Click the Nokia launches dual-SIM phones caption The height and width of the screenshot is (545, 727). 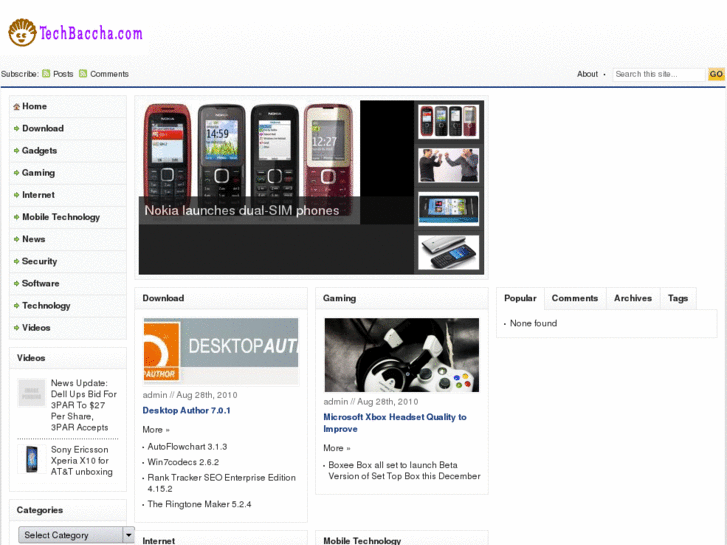tap(242, 211)
